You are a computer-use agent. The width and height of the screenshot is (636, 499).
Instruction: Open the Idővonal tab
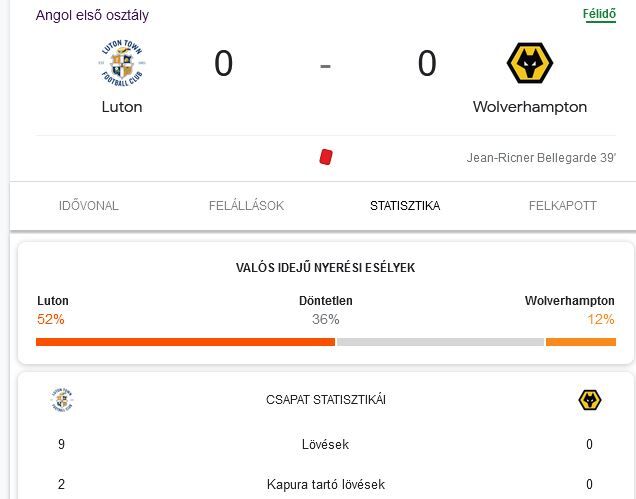point(89,206)
